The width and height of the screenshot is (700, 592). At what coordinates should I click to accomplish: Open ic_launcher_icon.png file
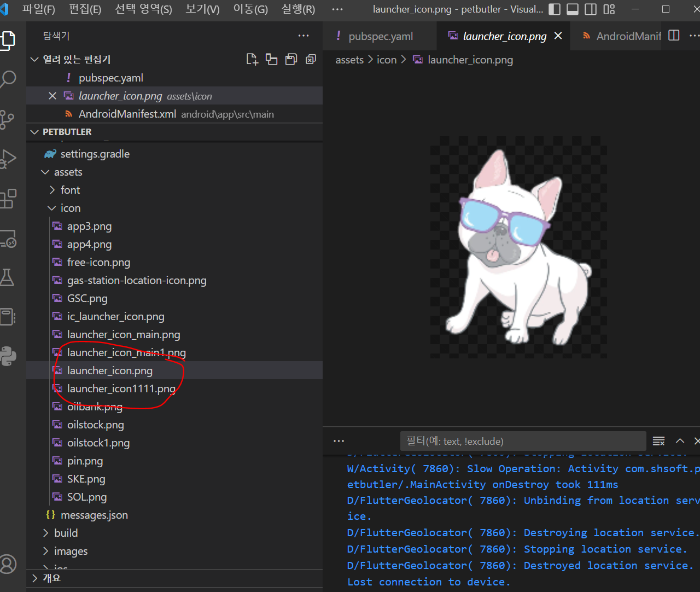coord(174,316)
